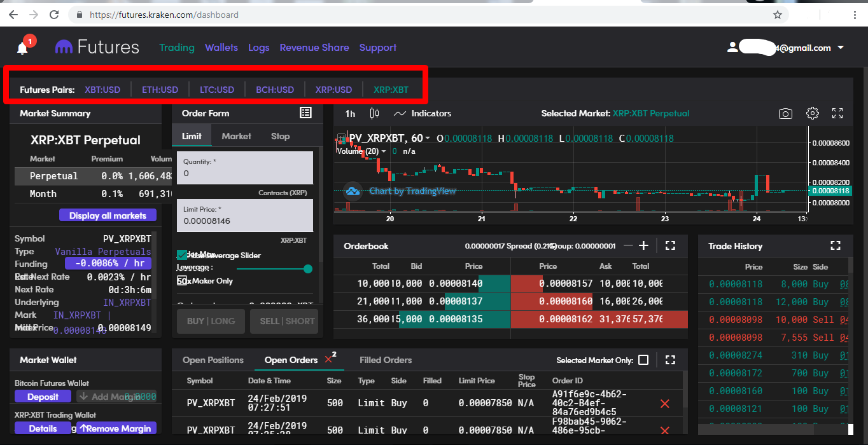Decrease orderbook grouping with minus

628,245
